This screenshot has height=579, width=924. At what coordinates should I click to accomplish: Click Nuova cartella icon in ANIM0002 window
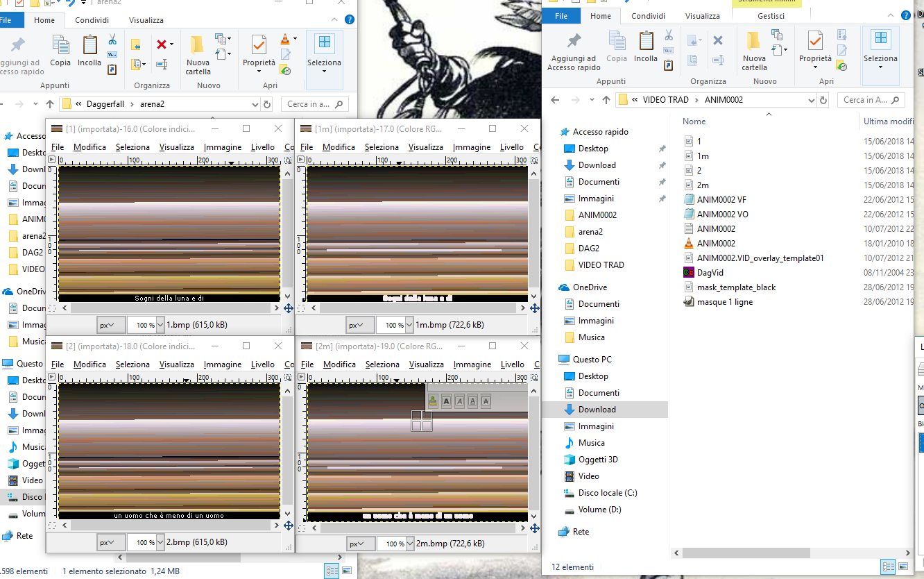point(754,40)
